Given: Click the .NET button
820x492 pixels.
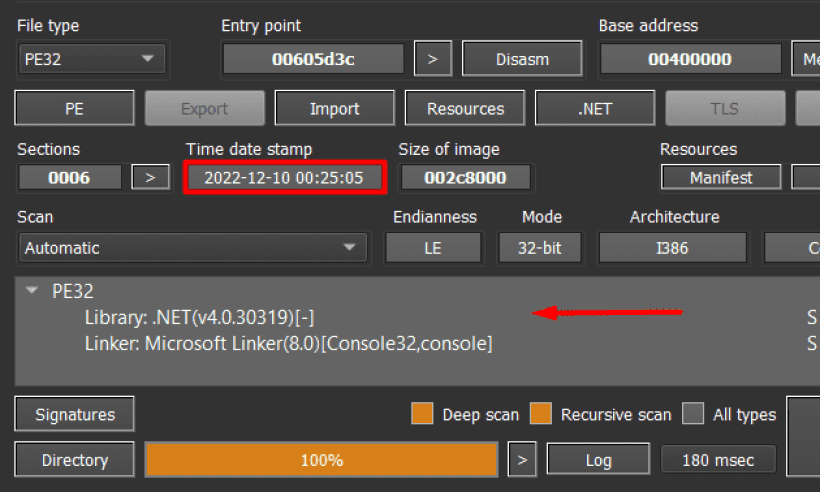Looking at the screenshot, I should 595,109.
